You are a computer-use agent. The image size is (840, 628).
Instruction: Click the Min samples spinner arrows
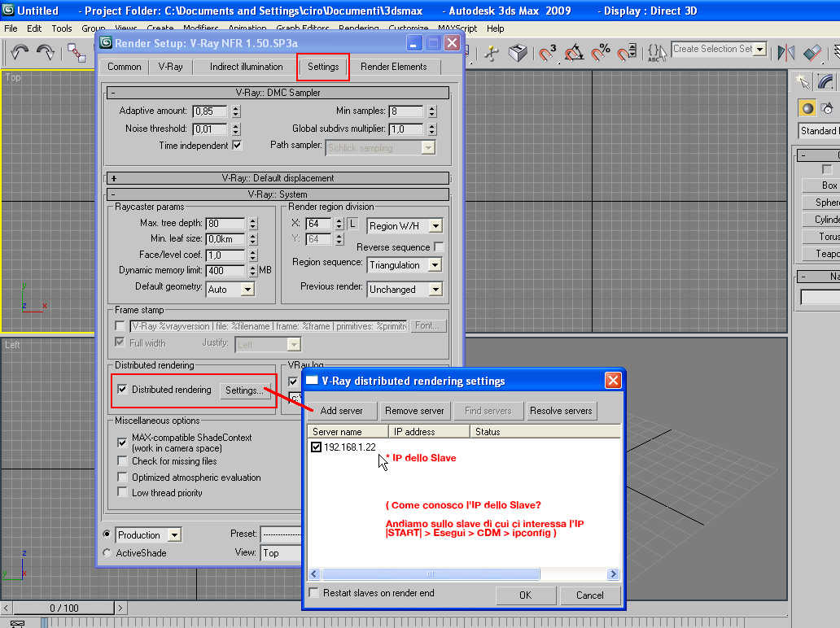tap(432, 111)
